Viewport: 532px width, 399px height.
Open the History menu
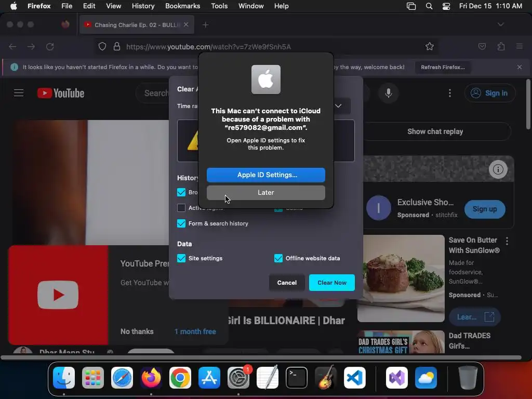tap(143, 6)
